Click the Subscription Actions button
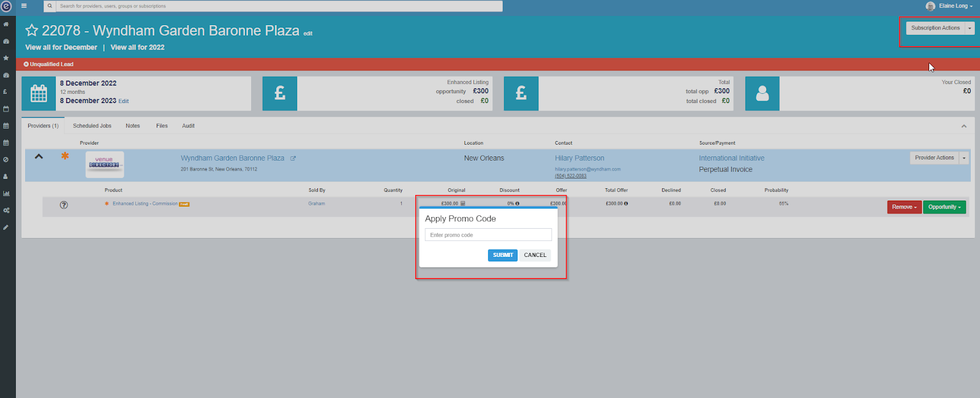 click(935, 28)
